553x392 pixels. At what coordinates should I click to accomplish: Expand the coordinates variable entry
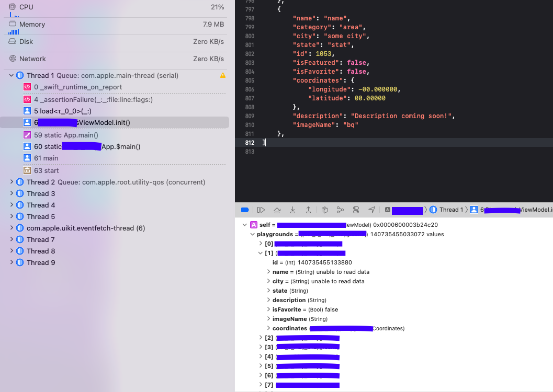point(268,328)
